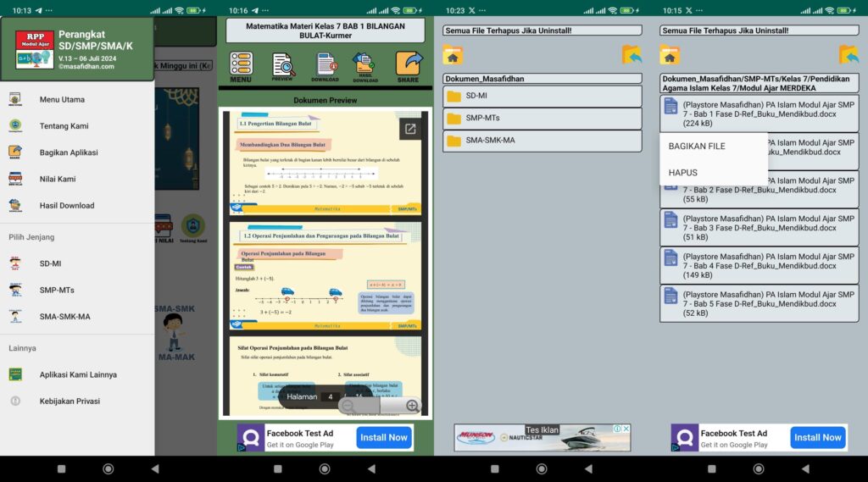Open the Bab 4 Fase D docx file (149 kB)
Screen dimensions: 868x482
pos(759,266)
